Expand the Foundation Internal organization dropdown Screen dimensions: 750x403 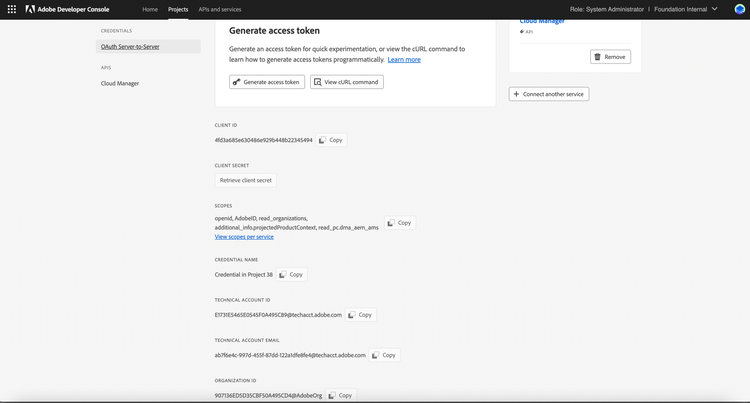click(x=685, y=9)
